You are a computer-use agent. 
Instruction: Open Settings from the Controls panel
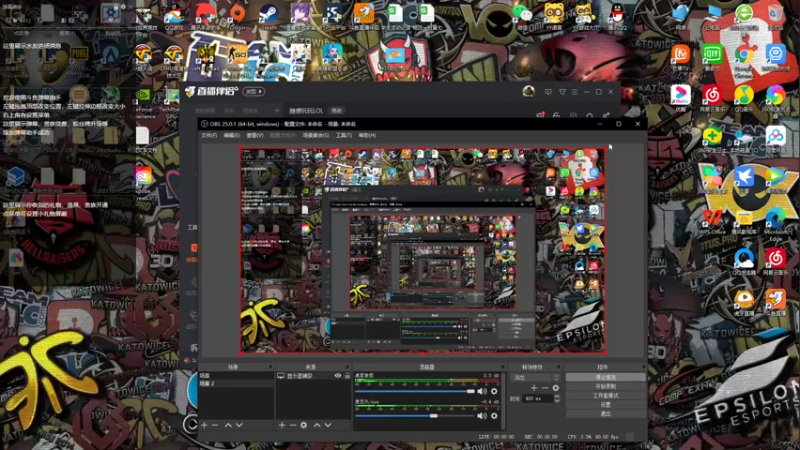click(x=605, y=405)
